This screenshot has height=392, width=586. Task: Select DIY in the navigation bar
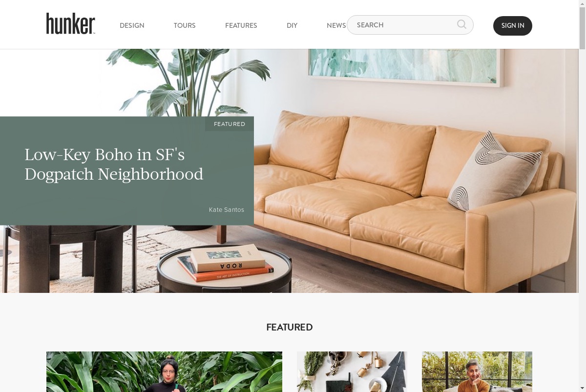(292, 25)
